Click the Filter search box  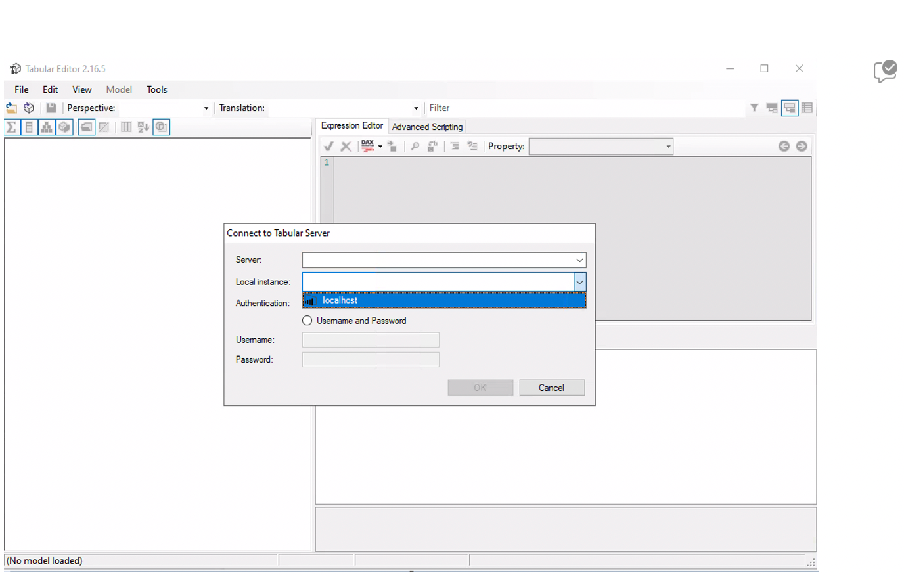pyautogui.click(x=585, y=108)
